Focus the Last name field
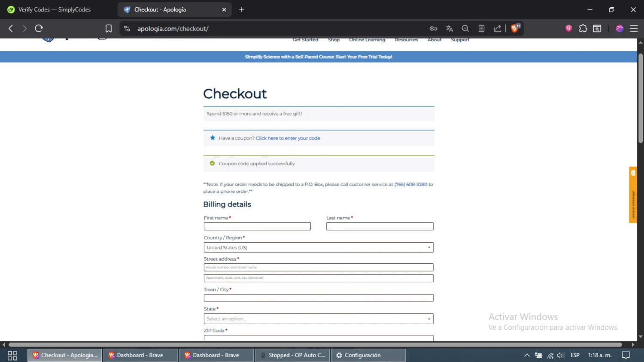 tap(380, 226)
